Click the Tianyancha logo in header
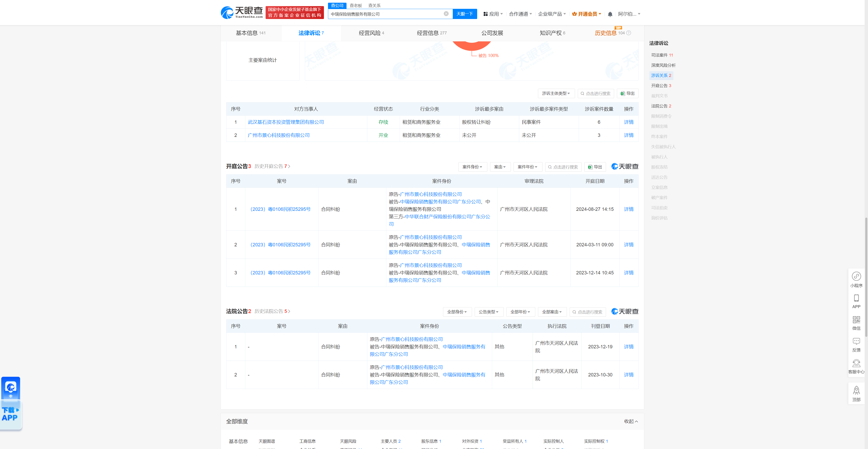The width and height of the screenshot is (868, 449). [242, 12]
